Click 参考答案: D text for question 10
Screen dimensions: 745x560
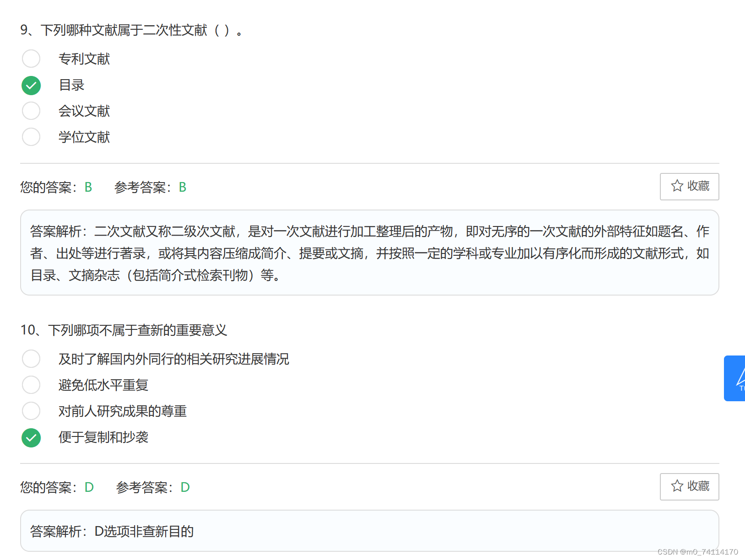point(153,487)
